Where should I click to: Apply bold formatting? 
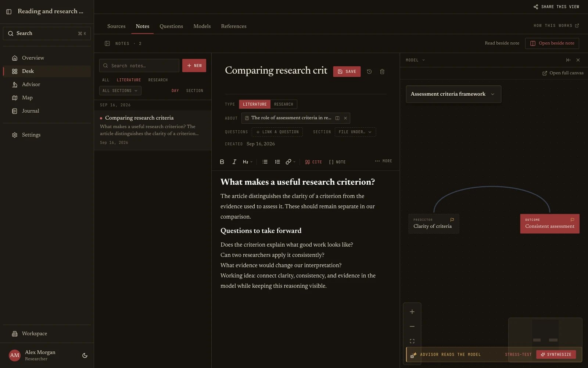point(222,162)
